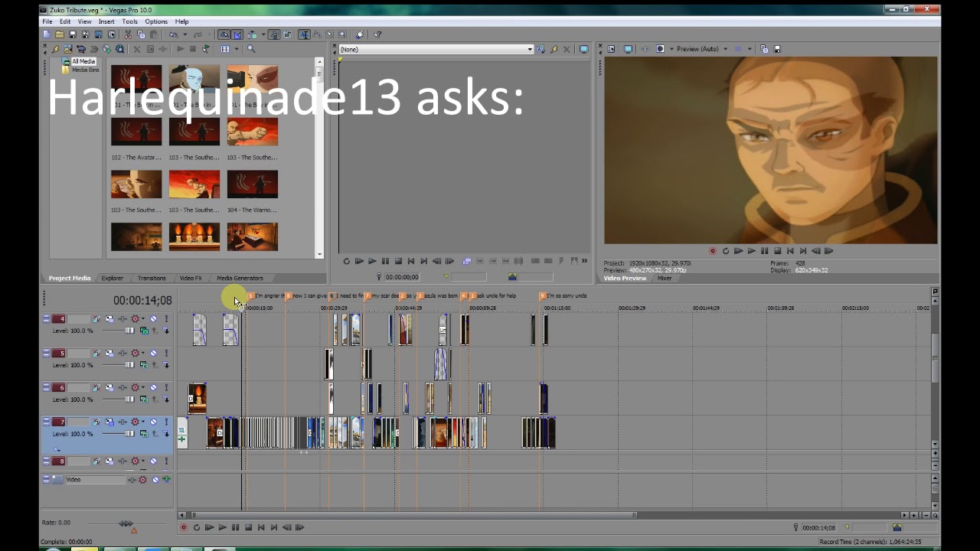The image size is (980, 551).
Task: Toggle Mute on track 4
Action: point(153,318)
